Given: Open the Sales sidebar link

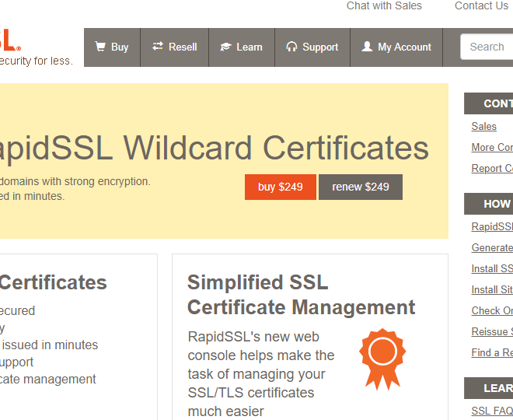Looking at the screenshot, I should coord(484,126).
